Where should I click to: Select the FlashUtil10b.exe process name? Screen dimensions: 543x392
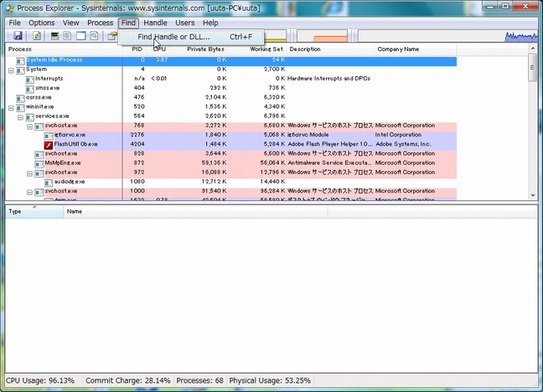[76, 144]
